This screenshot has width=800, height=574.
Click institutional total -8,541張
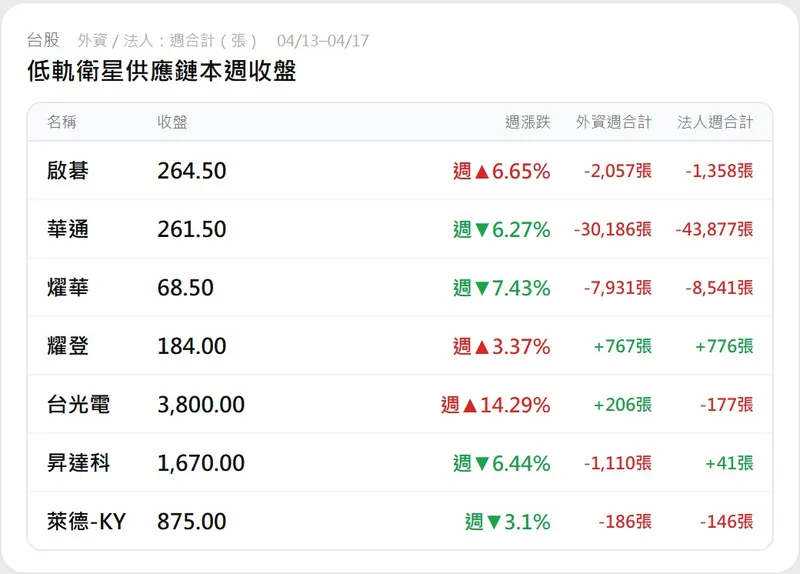pos(719,288)
